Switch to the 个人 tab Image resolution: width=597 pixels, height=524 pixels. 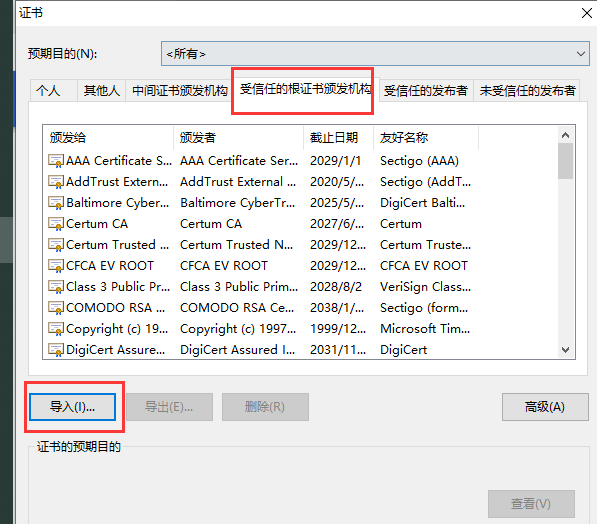(53, 91)
